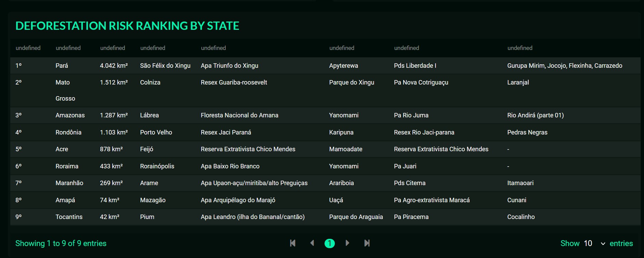
Task: Click Resex Jaci Paraná cell
Action: pyautogui.click(x=226, y=132)
